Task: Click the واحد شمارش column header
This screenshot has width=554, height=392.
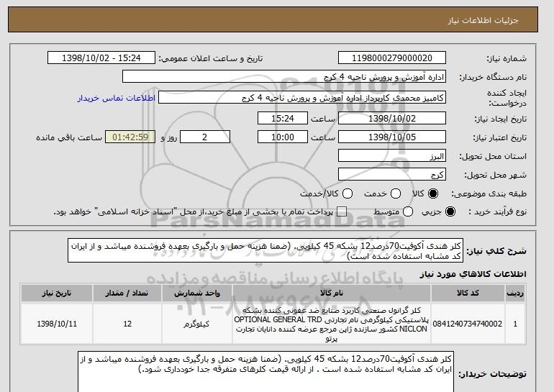Action: [x=197, y=293]
